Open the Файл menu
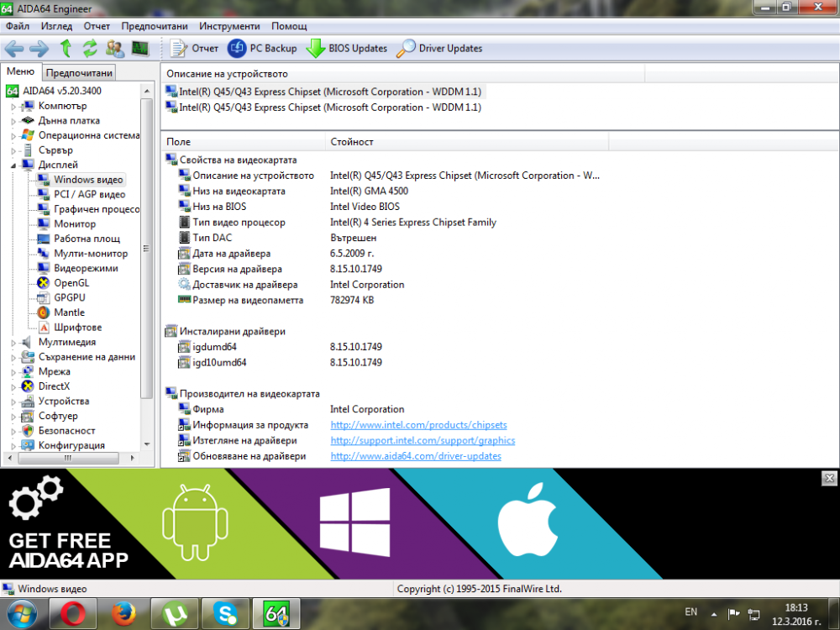Image resolution: width=840 pixels, height=630 pixels. (18, 26)
